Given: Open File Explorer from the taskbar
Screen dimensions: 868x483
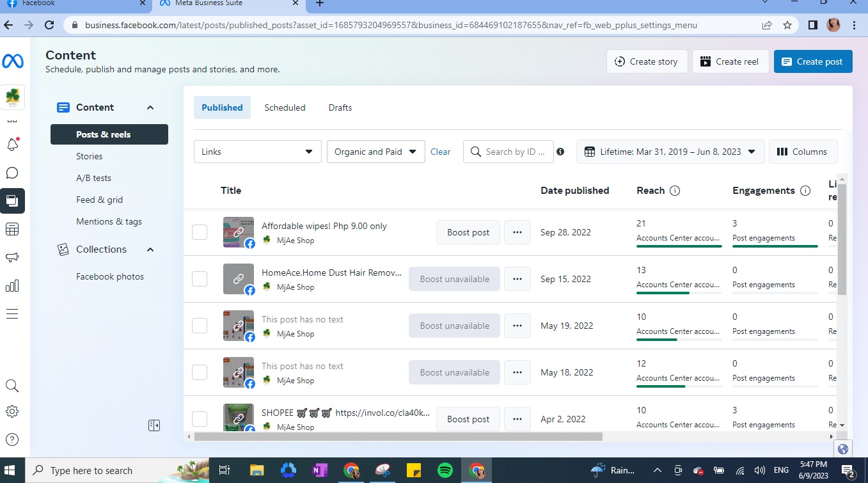Looking at the screenshot, I should (x=256, y=470).
